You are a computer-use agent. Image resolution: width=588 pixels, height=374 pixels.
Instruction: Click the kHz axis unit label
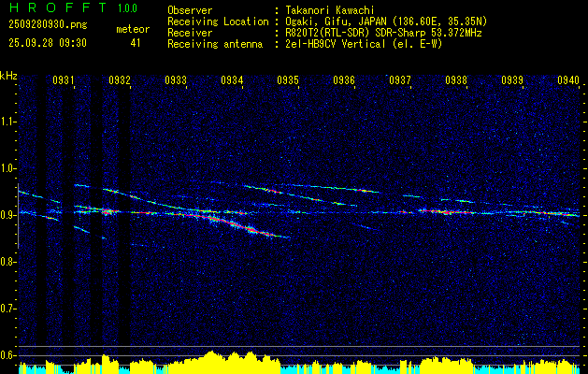click(x=8, y=76)
